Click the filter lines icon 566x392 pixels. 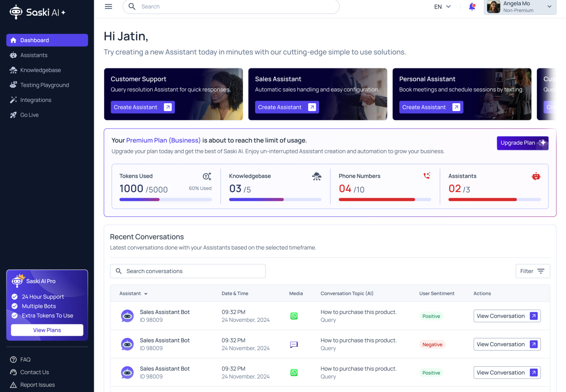541,271
